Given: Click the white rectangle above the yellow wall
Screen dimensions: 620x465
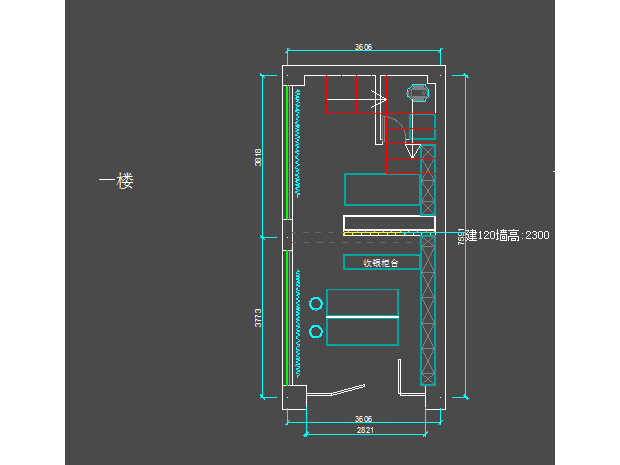Looking at the screenshot, I should [389, 222].
